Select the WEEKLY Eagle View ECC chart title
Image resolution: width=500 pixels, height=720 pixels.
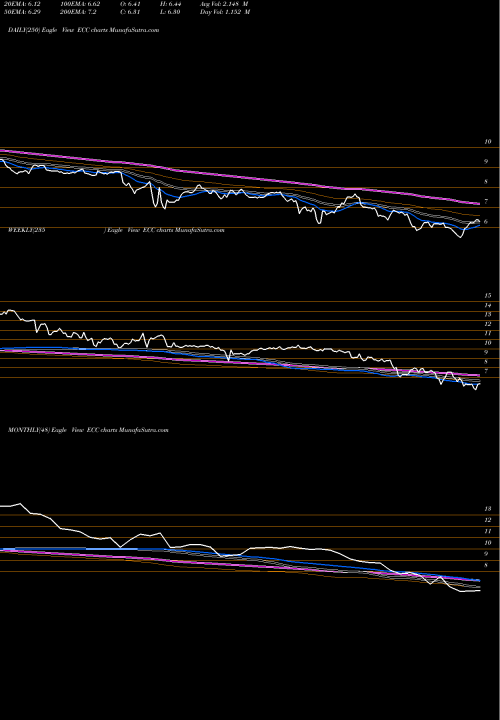pos(116,230)
